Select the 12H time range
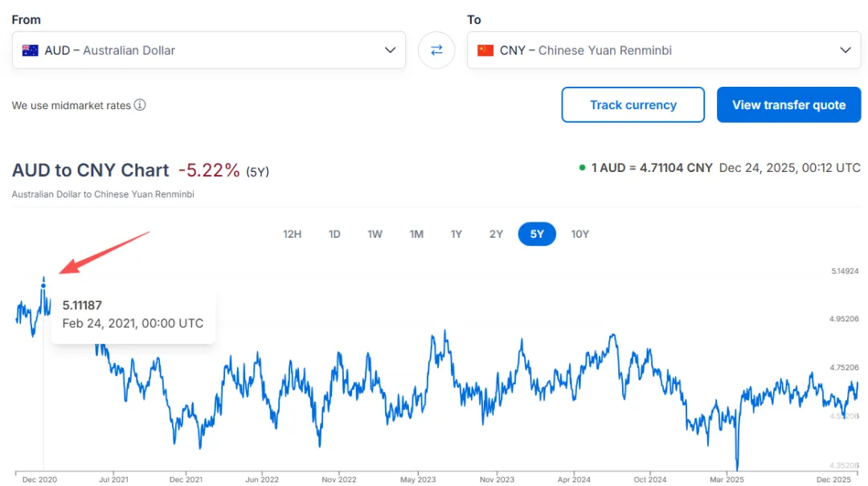The height and width of the screenshot is (486, 868). click(293, 234)
